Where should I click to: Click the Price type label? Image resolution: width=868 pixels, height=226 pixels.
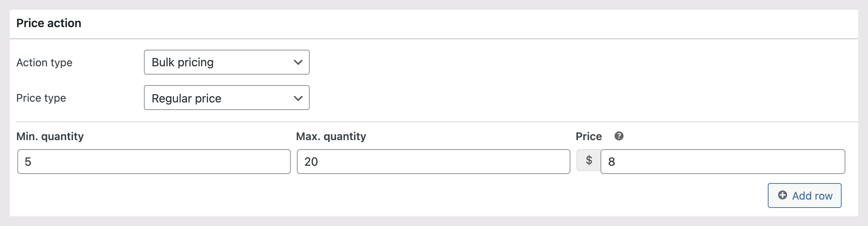coord(41,98)
